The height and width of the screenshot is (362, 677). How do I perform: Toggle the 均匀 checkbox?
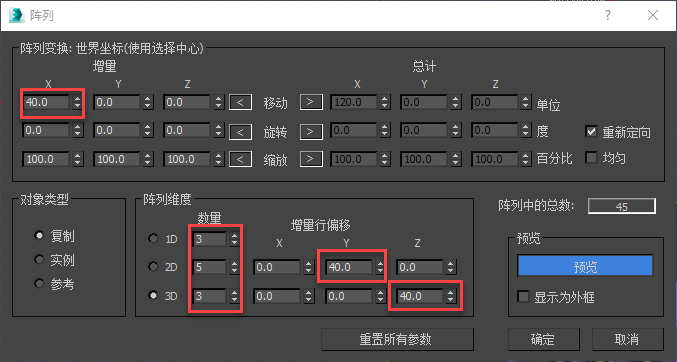592,157
